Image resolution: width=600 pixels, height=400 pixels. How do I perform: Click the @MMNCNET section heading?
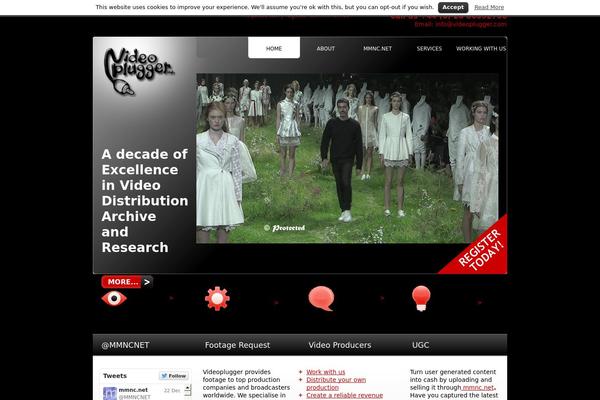pos(125,345)
